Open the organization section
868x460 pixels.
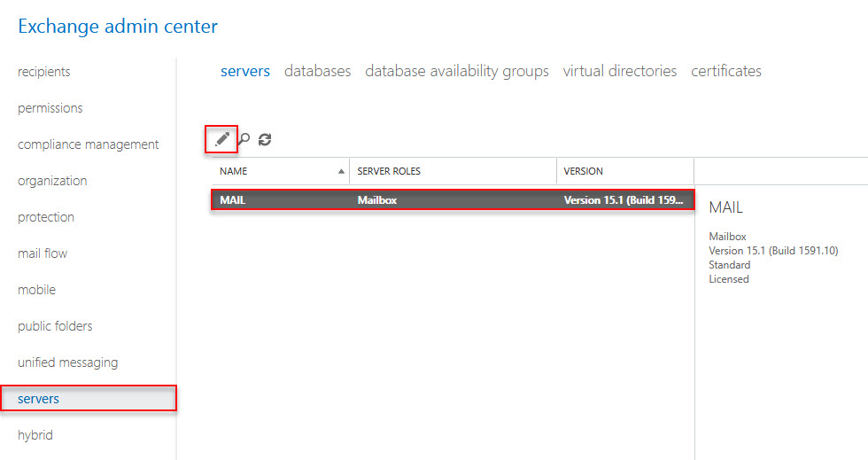pyautogui.click(x=52, y=181)
